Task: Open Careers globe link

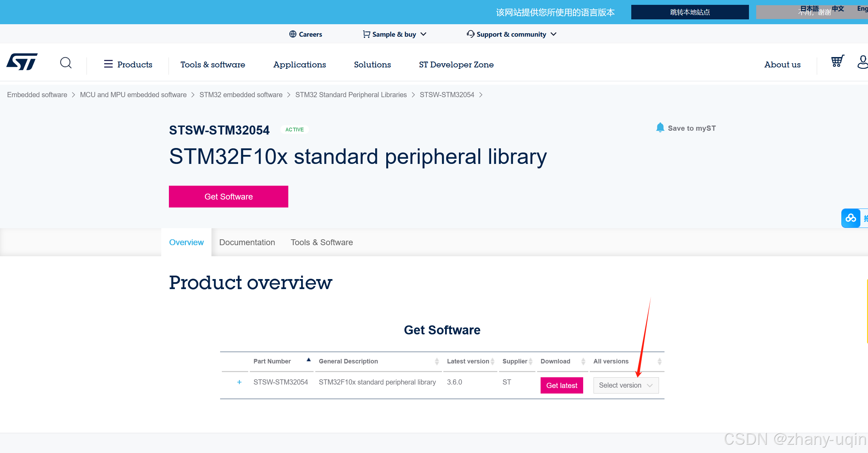Action: 306,34
